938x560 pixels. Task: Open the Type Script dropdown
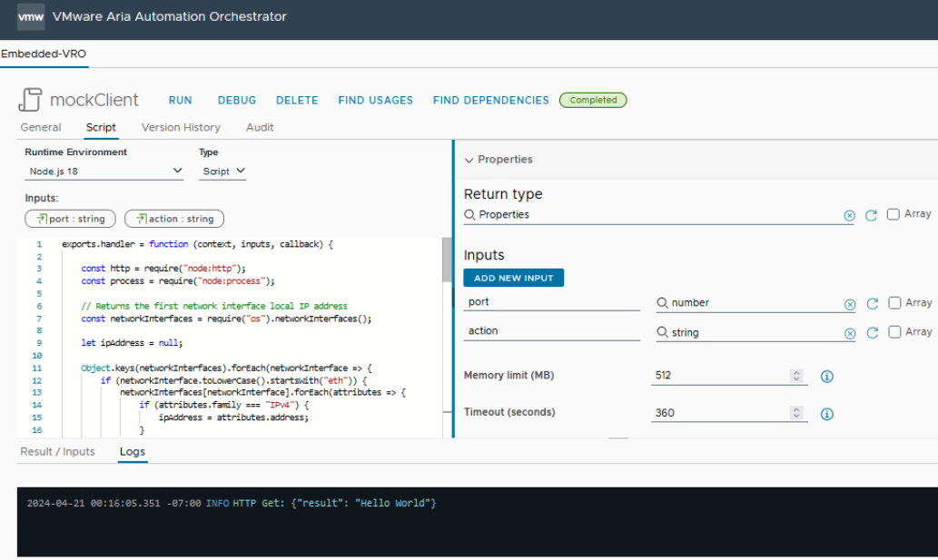click(x=222, y=172)
